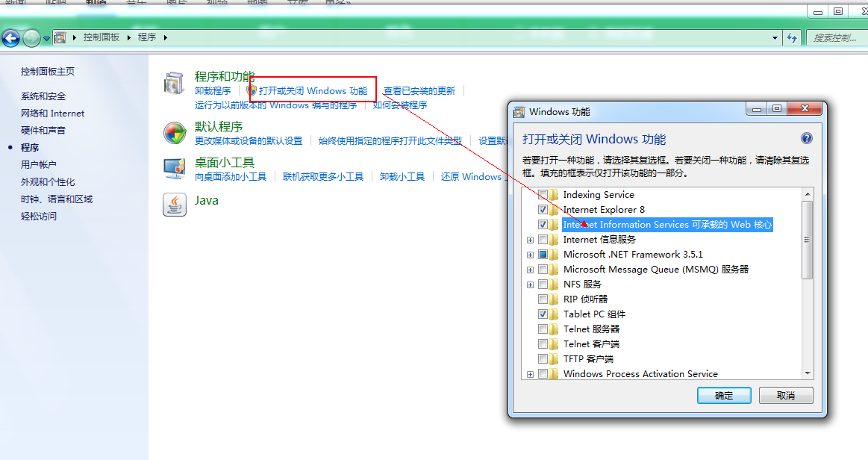Open the 程序和功能 icon

point(174,84)
